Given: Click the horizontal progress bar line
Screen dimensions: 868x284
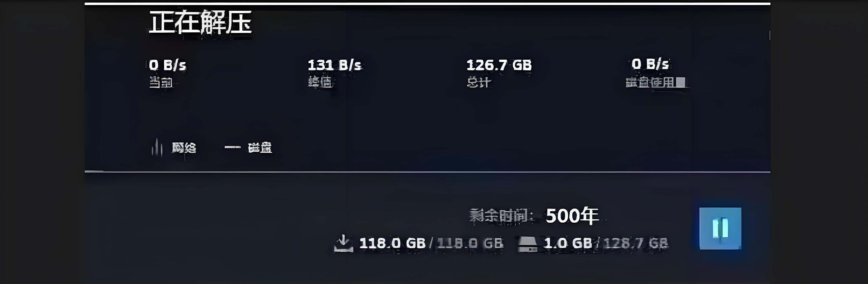Looking at the screenshot, I should pos(427,172).
